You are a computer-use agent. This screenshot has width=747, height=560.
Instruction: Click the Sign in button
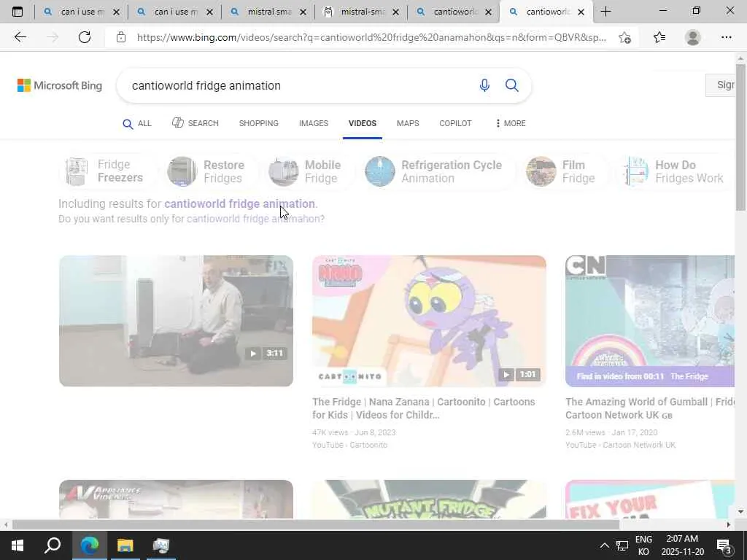coord(720,85)
